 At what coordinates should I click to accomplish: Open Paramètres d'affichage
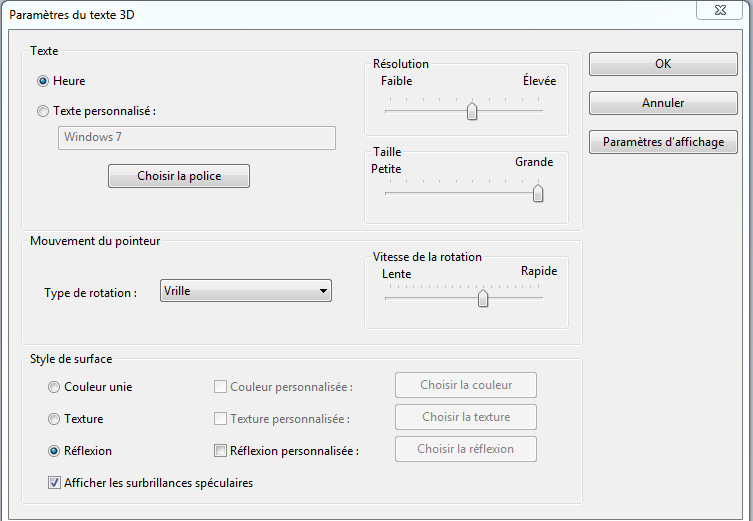(x=663, y=142)
